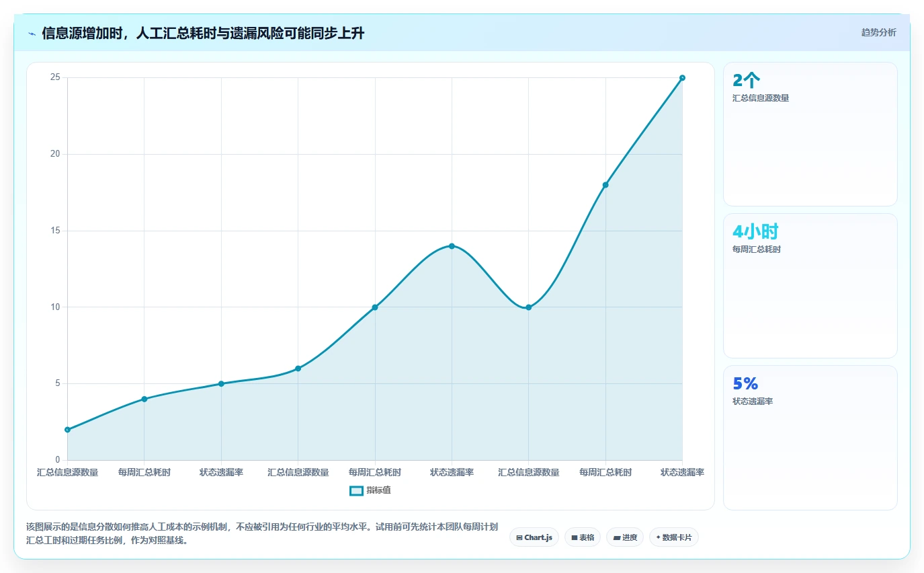Click the chart data point valued 18

point(605,185)
